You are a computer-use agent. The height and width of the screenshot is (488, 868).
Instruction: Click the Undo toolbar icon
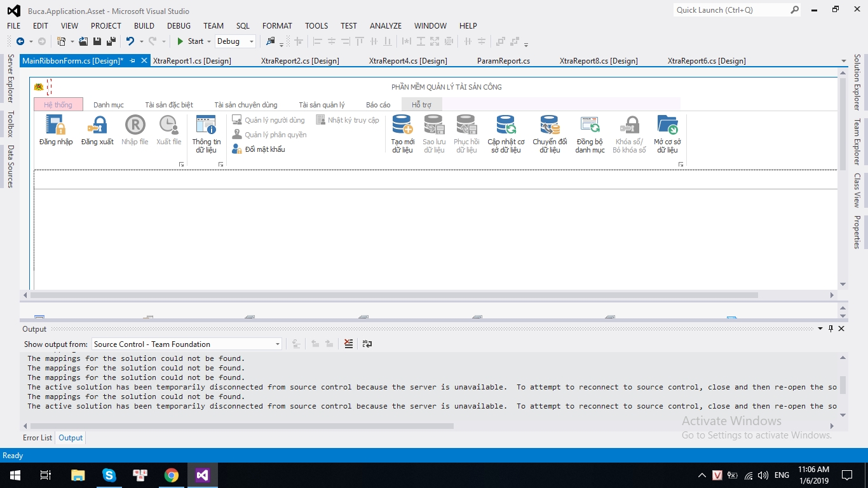tap(130, 41)
